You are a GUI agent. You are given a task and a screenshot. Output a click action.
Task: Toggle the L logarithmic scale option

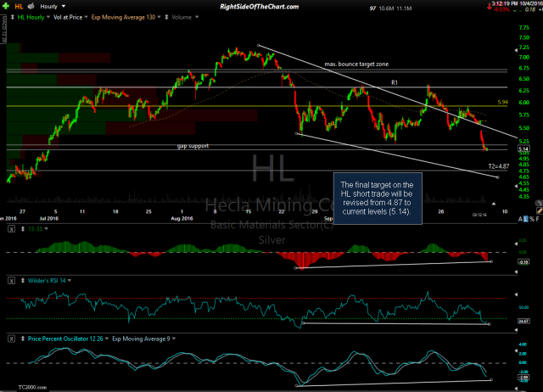[526, 219]
